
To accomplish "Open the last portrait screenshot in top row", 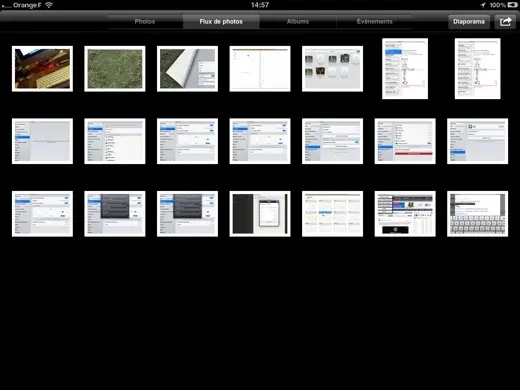I will [477, 69].
